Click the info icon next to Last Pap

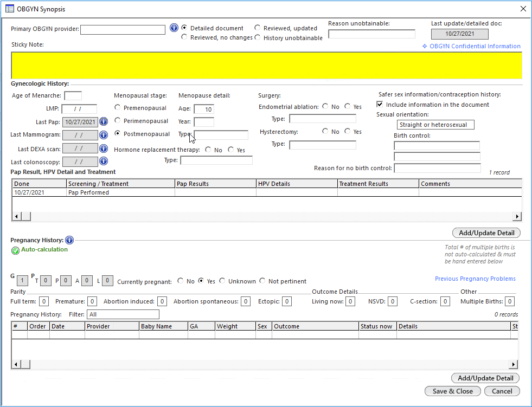tap(104, 121)
